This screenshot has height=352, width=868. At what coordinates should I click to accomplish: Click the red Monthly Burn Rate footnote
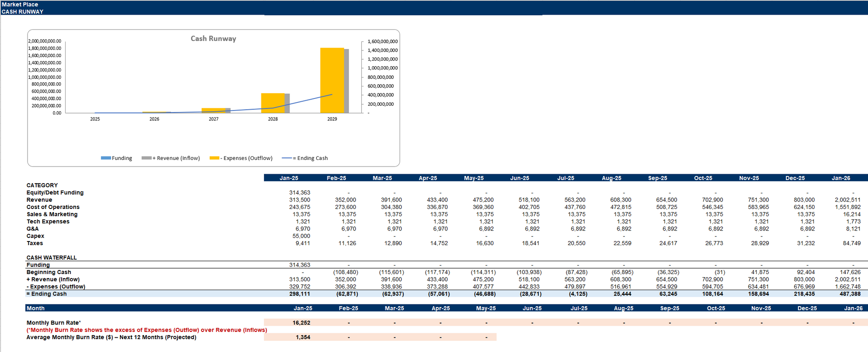click(147, 330)
